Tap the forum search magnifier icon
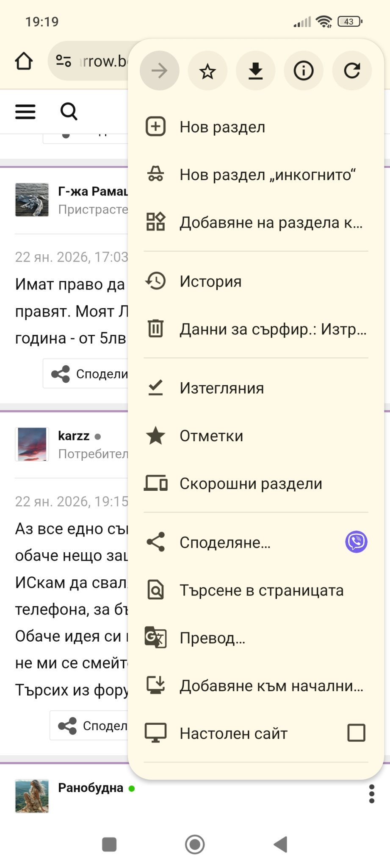 [69, 112]
